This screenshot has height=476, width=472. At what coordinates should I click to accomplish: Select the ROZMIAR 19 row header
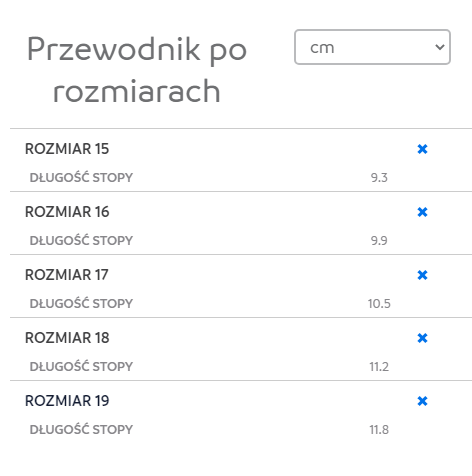coord(67,401)
